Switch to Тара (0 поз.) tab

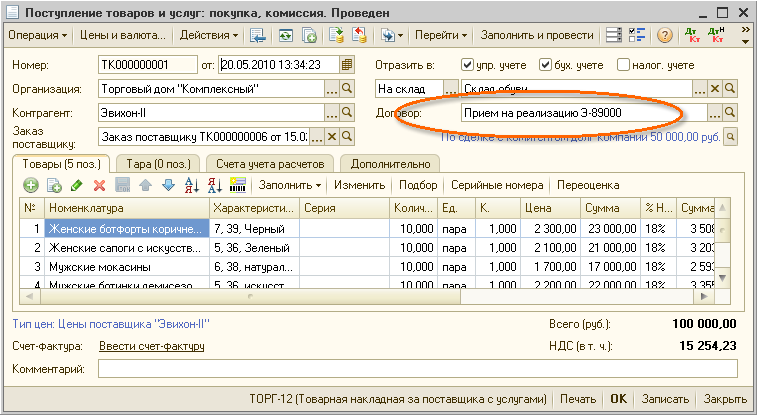click(x=158, y=164)
